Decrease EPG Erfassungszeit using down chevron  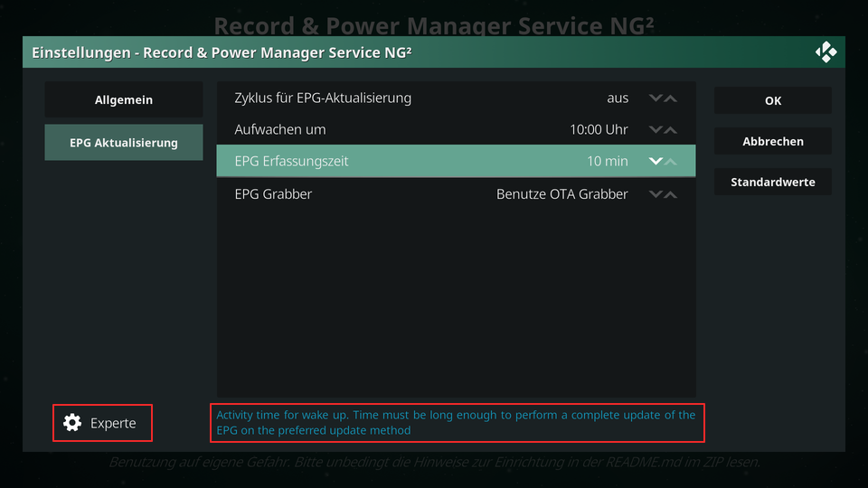(656, 161)
